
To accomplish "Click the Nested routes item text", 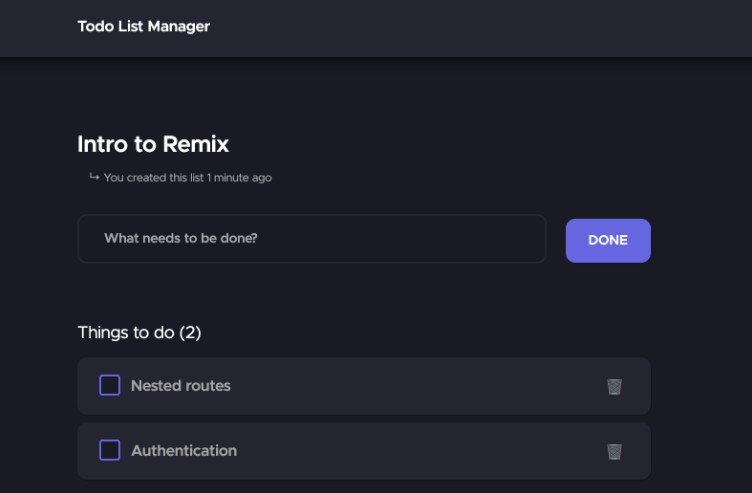I will point(181,386).
